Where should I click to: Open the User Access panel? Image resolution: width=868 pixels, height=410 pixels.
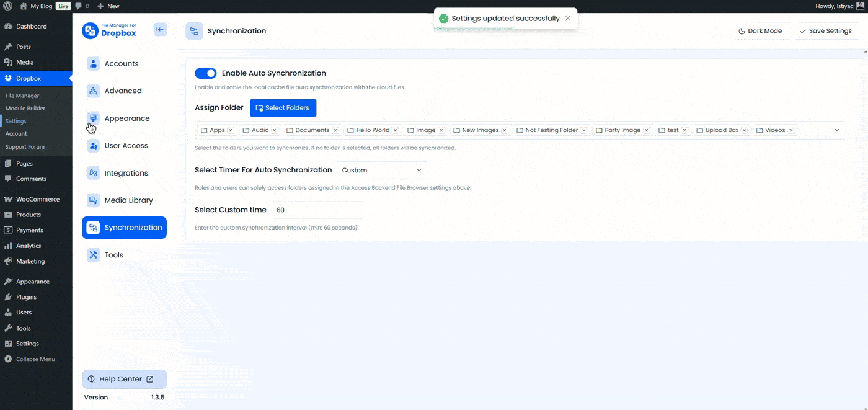coord(126,145)
